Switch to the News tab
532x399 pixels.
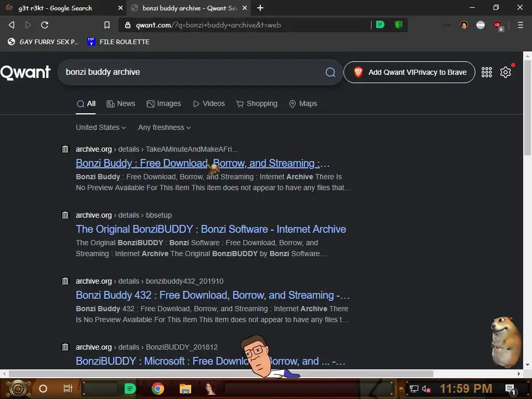tap(121, 104)
